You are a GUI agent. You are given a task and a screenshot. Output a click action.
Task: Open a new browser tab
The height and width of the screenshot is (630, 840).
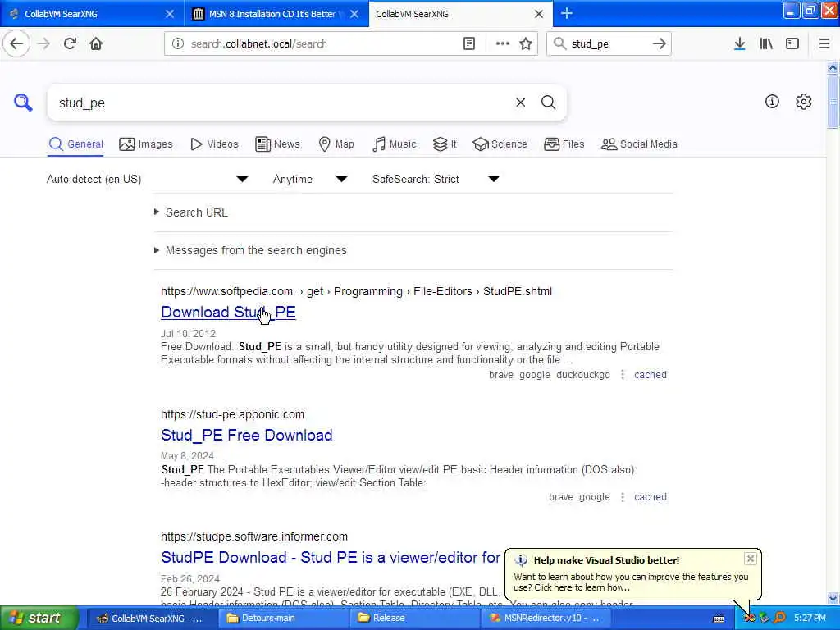[567, 13]
